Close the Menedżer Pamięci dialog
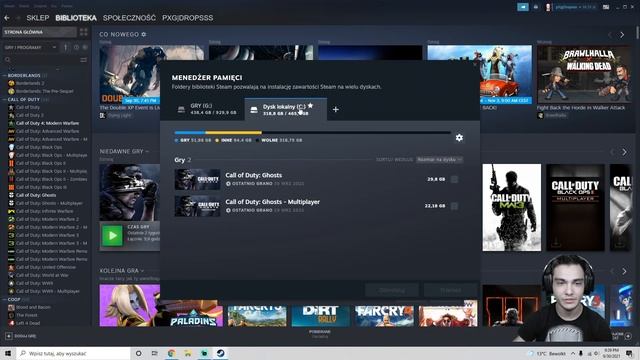 pyautogui.click(x=475, y=64)
